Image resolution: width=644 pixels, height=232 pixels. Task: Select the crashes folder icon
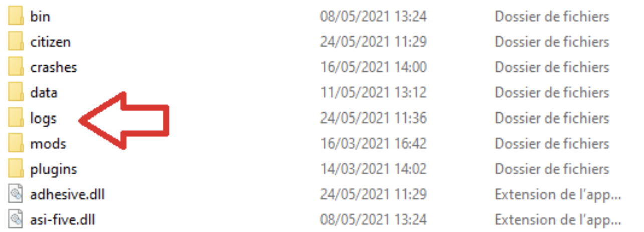click(16, 67)
